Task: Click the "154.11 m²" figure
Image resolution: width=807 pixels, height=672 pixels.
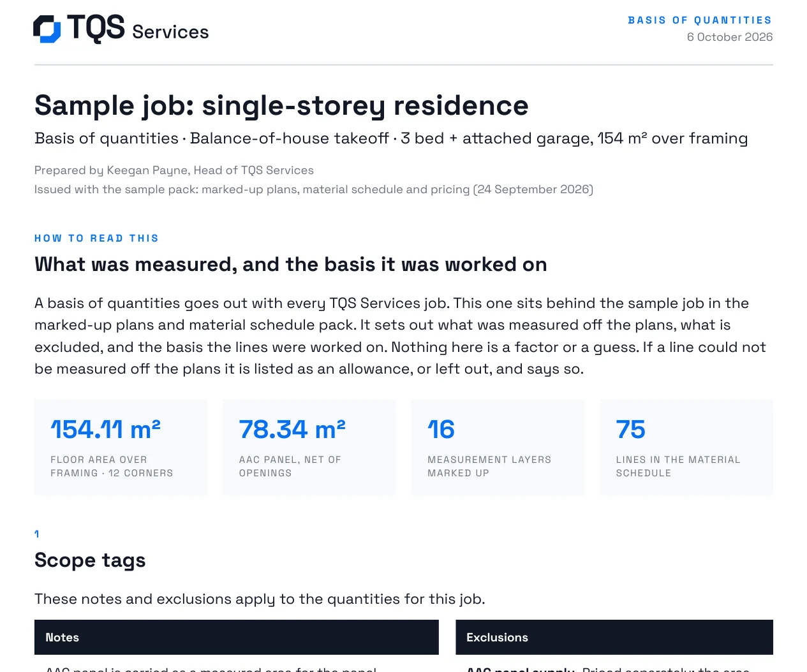Action: point(105,430)
